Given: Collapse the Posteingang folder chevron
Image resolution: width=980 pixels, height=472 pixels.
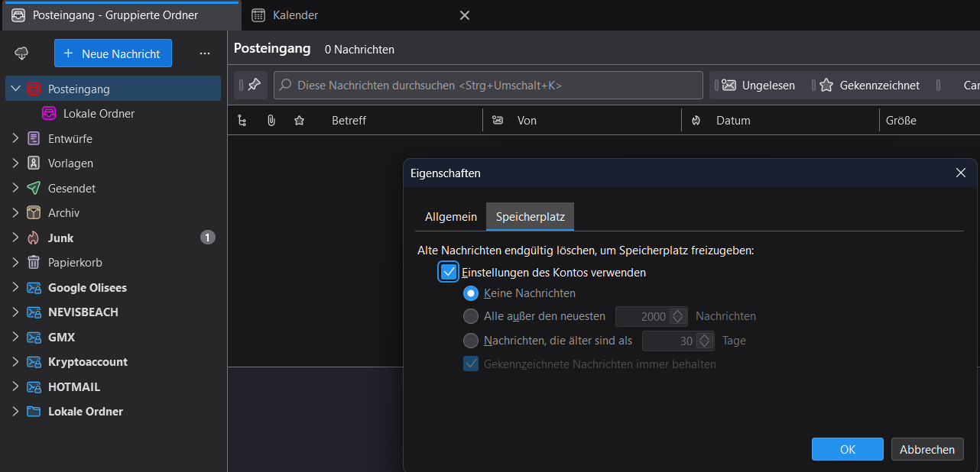Looking at the screenshot, I should (15, 89).
